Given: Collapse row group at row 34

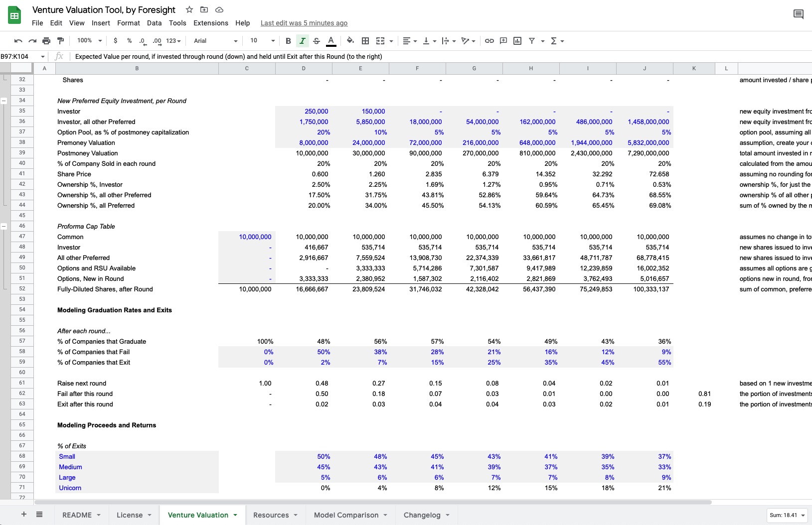Looking at the screenshot, I should 4,101.
